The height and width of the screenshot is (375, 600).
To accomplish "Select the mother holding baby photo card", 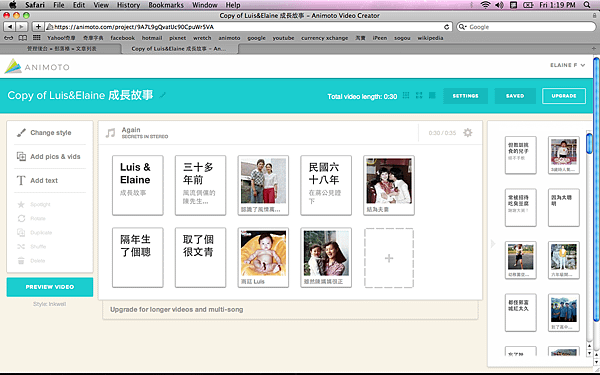I will pyautogui.click(x=326, y=258).
